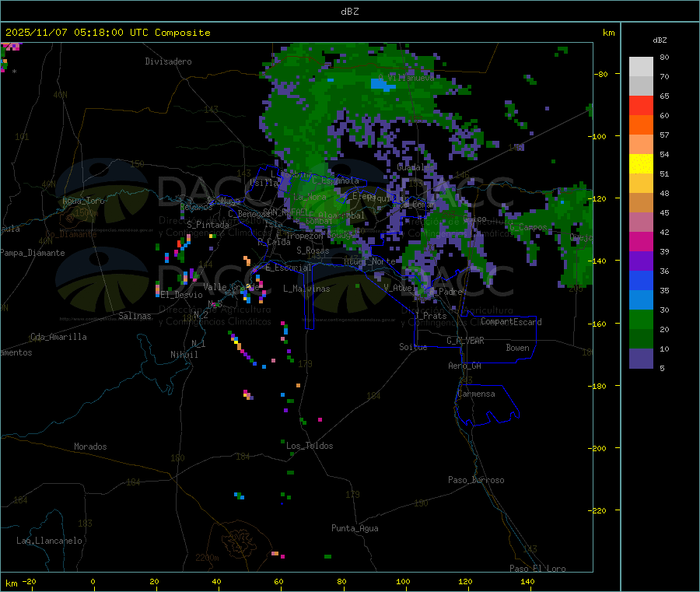Click the Morados map label
The width and height of the screenshot is (700, 592).
(90, 447)
